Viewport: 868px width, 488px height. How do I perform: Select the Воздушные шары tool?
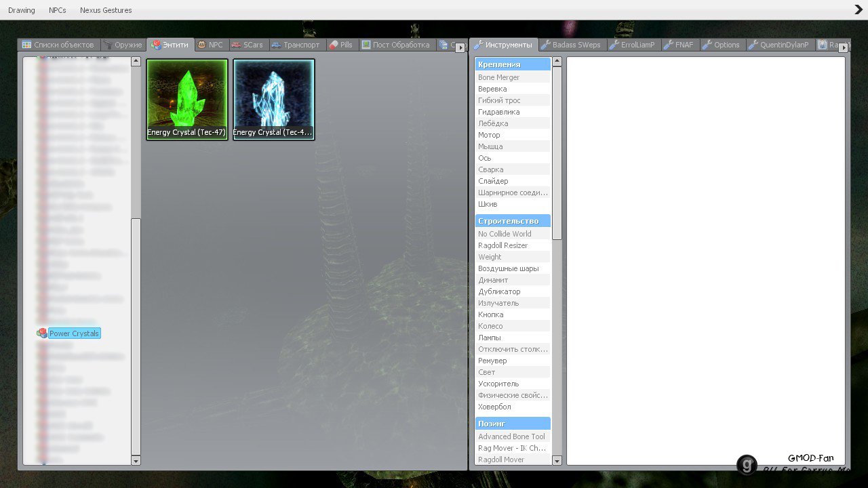513,268
